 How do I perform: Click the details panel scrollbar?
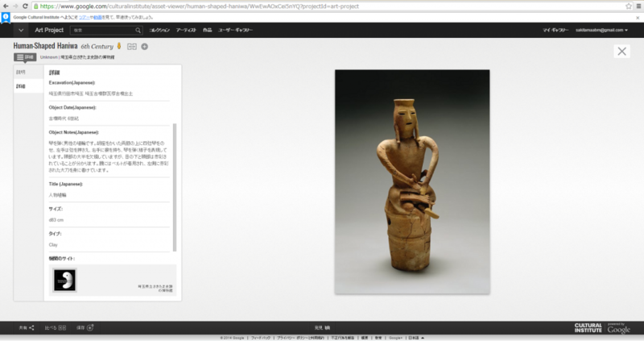tap(175, 187)
